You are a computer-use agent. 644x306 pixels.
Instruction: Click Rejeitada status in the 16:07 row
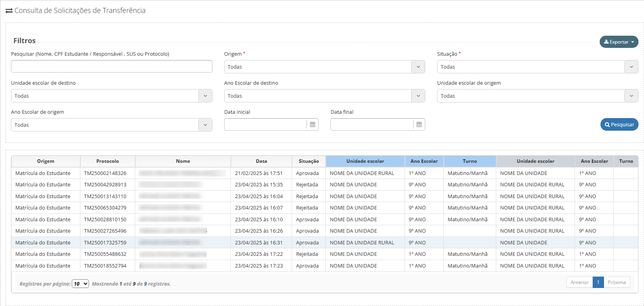tap(307, 208)
